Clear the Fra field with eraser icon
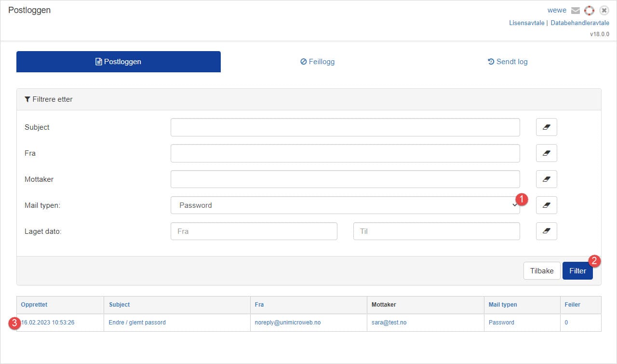The height and width of the screenshot is (364, 617). point(546,153)
